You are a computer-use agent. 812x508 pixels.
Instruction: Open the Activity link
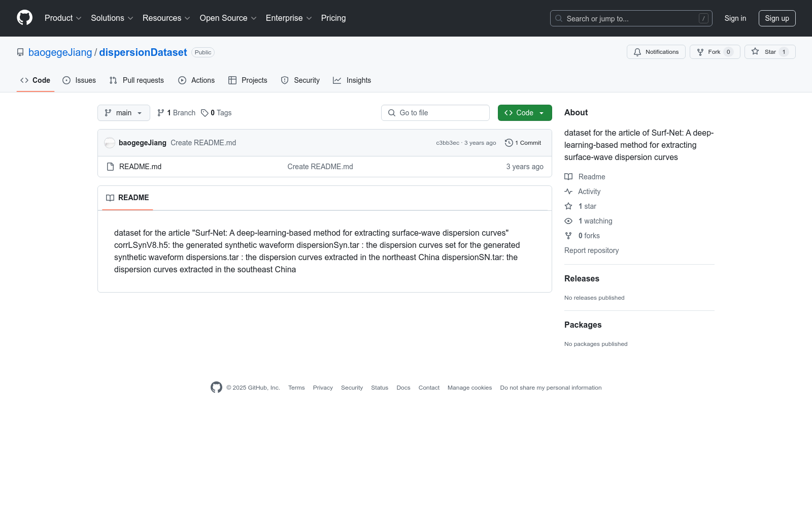(x=583, y=192)
